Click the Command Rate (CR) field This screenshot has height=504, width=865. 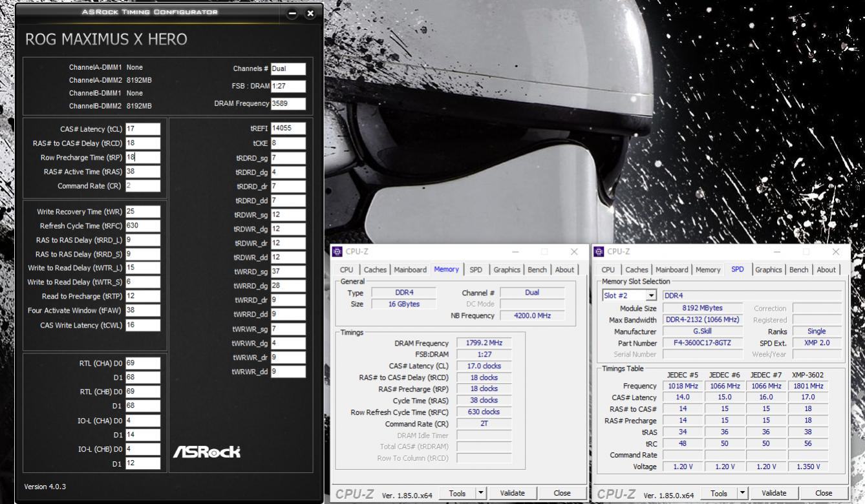click(143, 185)
